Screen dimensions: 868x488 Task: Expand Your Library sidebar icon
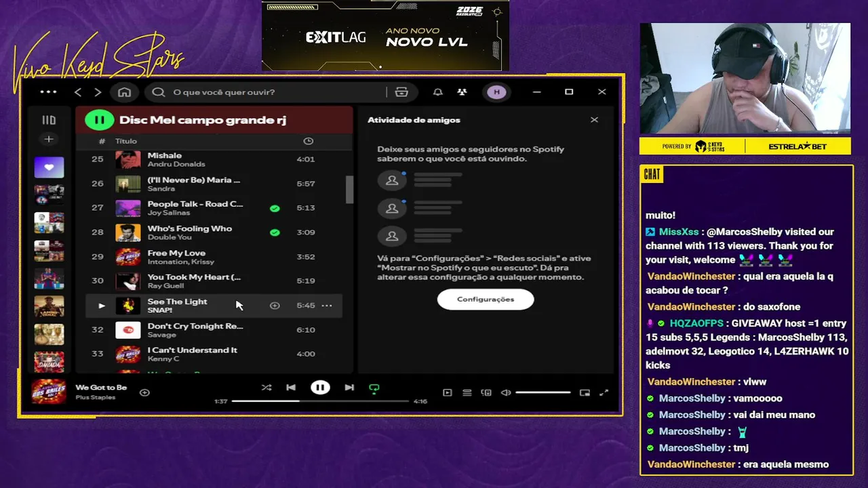click(x=49, y=120)
